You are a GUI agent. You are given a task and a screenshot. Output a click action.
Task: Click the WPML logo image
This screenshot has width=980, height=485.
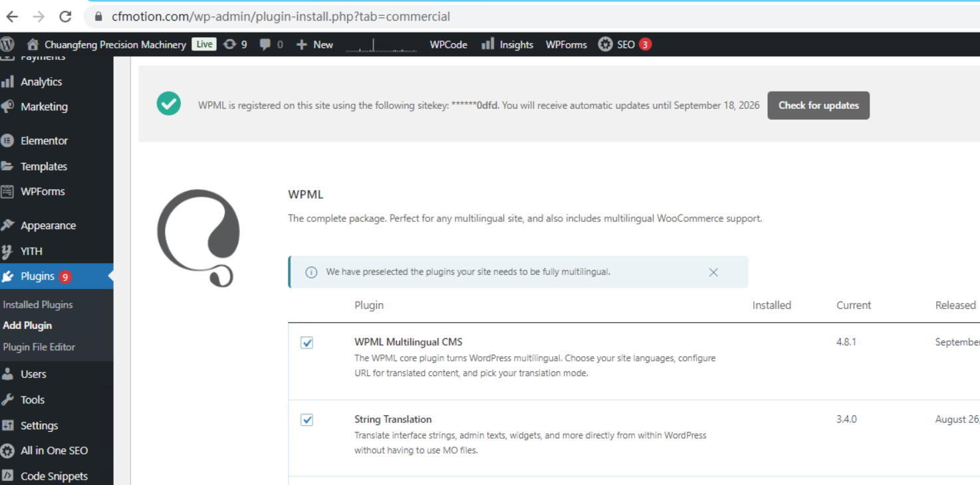(x=198, y=238)
